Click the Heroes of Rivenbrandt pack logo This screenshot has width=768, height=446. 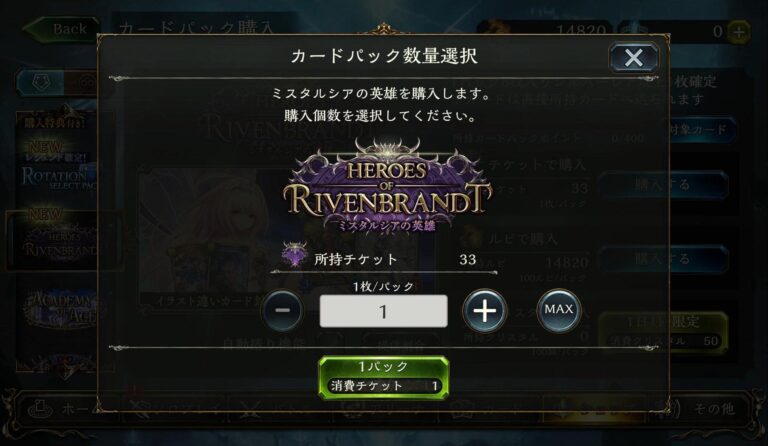point(387,186)
